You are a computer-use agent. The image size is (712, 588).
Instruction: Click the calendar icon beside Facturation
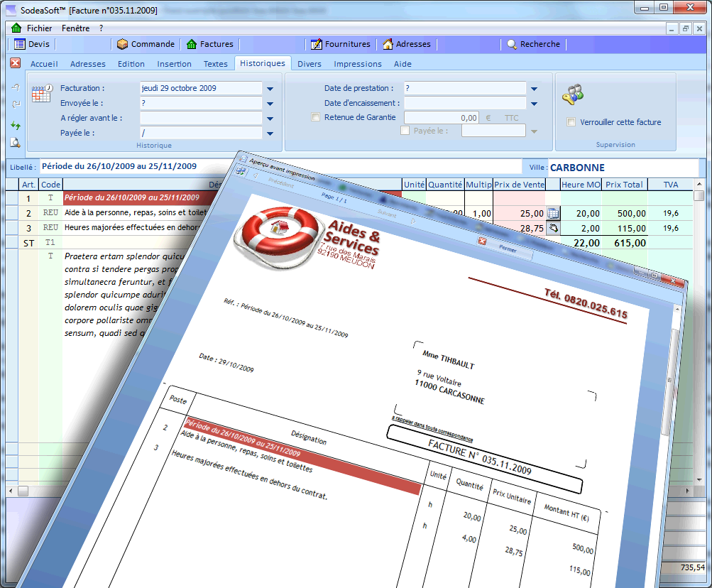[x=42, y=93]
